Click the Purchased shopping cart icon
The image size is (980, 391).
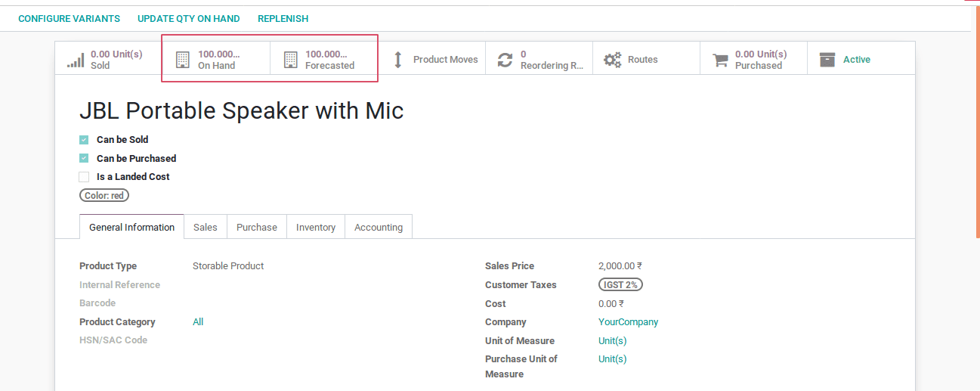pyautogui.click(x=720, y=60)
